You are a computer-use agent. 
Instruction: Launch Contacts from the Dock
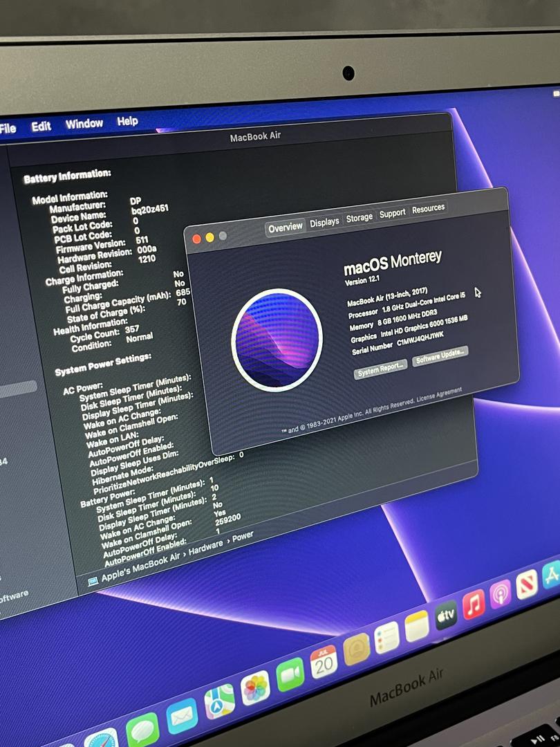point(357,649)
